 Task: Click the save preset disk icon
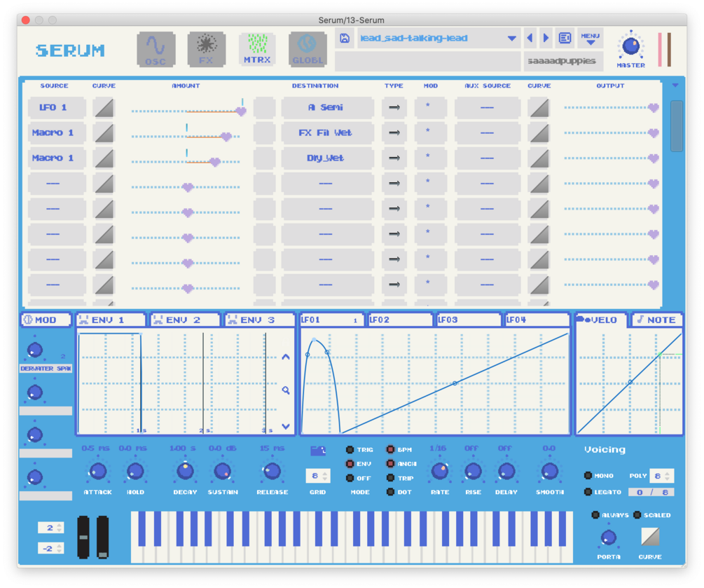[x=345, y=38]
